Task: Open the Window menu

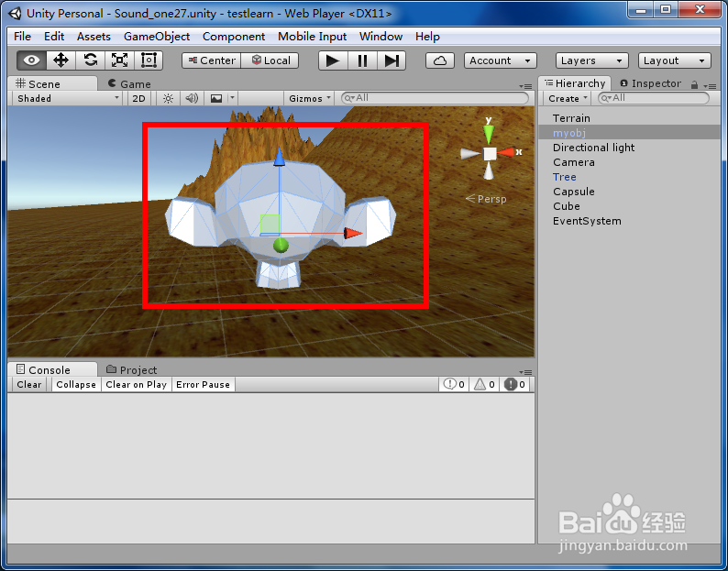Action: [x=381, y=37]
